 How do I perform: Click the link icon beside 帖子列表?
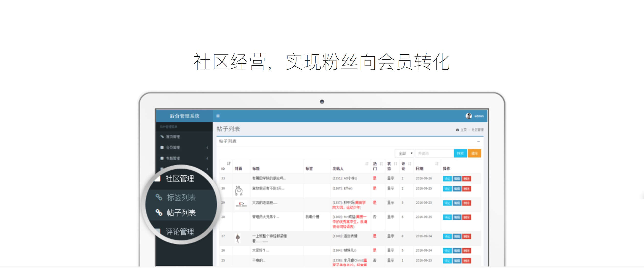(x=159, y=212)
